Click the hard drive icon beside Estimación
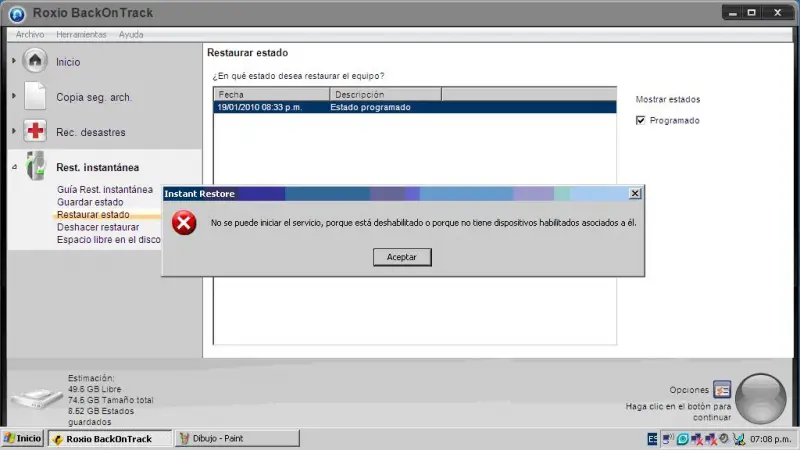800x450 pixels. click(36, 398)
